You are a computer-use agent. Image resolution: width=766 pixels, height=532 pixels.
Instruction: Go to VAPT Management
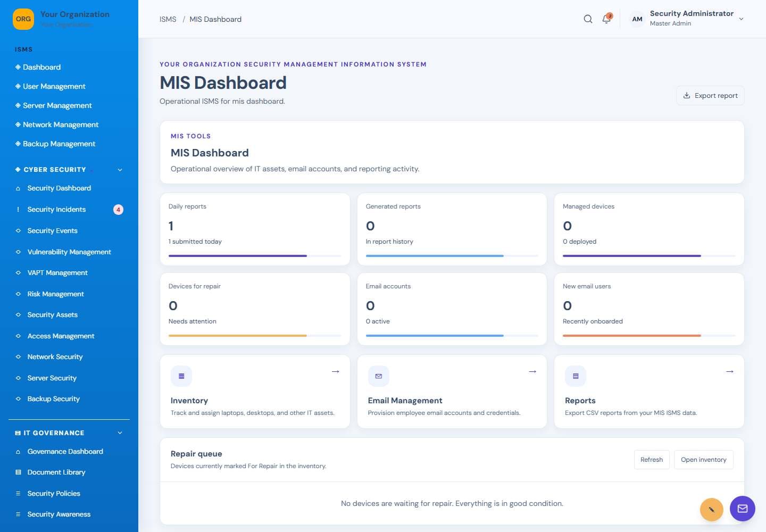(x=69, y=272)
